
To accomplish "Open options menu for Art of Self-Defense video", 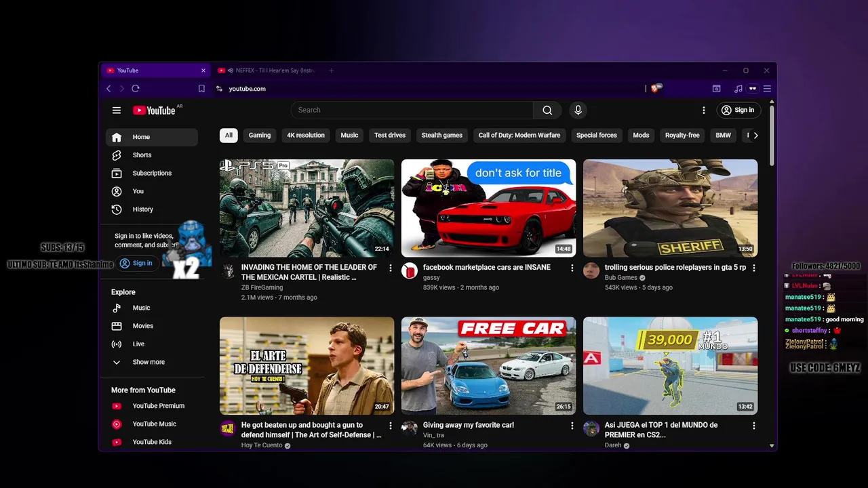I will pos(390,426).
